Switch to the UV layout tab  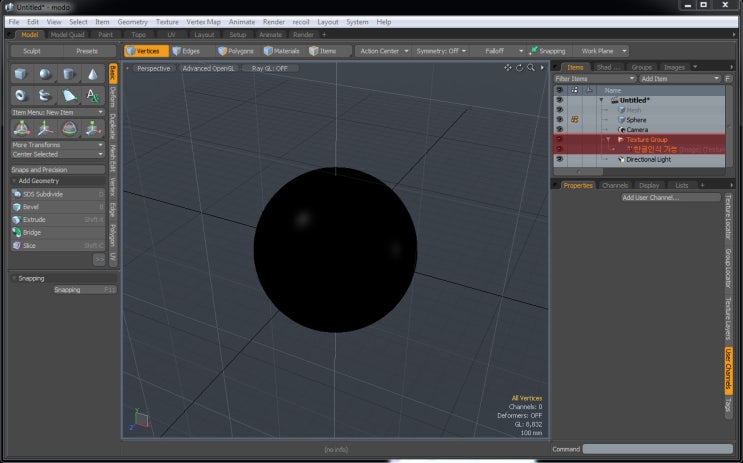pos(171,35)
